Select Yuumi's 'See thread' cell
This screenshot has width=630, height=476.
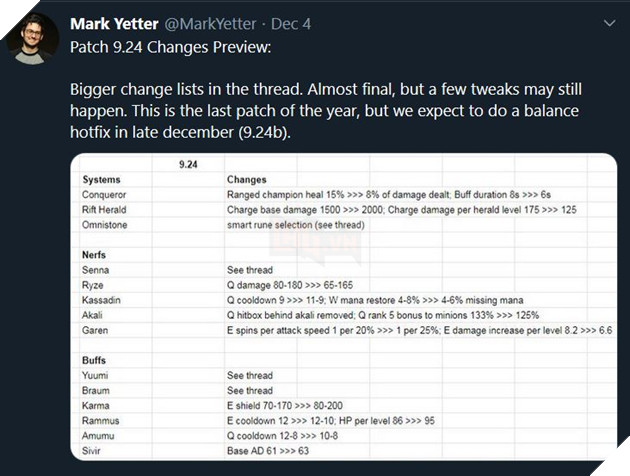pos(250,376)
